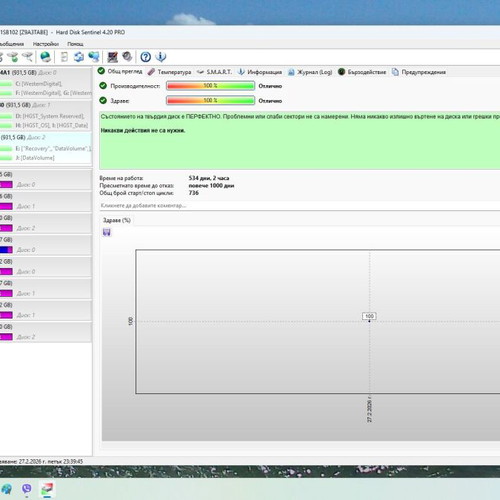Select the 5 GB Диск: 0 volume entry

(46, 180)
